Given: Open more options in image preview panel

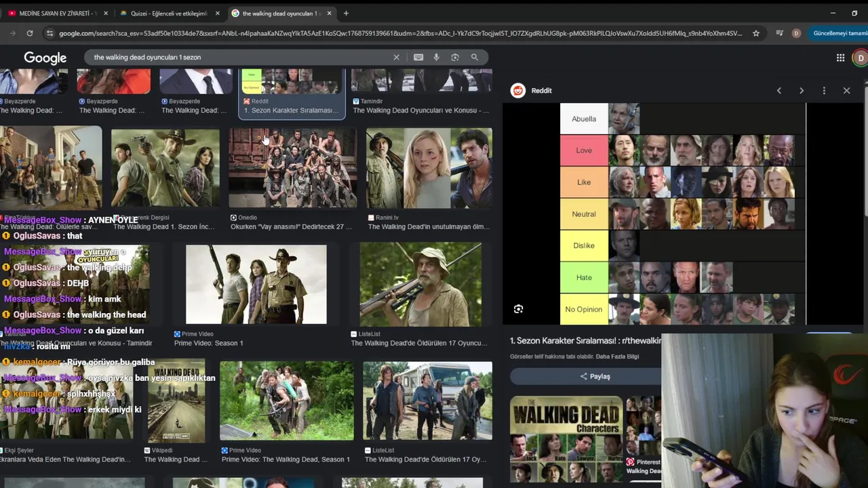Looking at the screenshot, I should click(x=824, y=90).
